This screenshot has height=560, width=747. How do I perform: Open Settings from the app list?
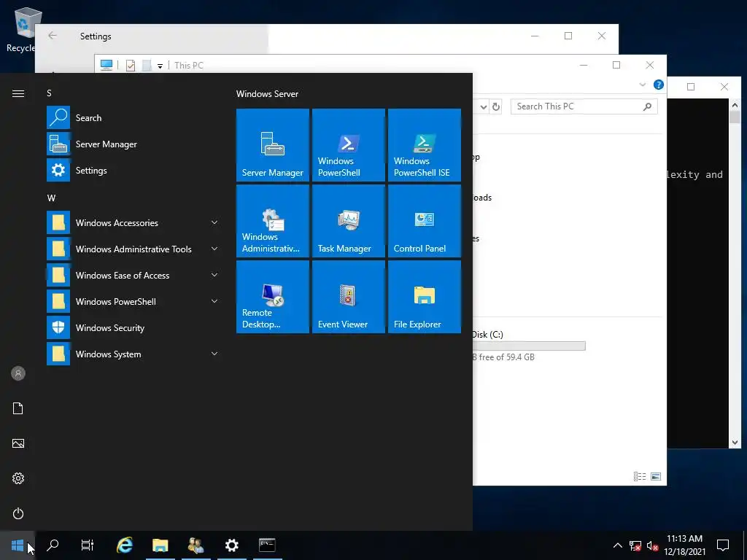pos(133,170)
